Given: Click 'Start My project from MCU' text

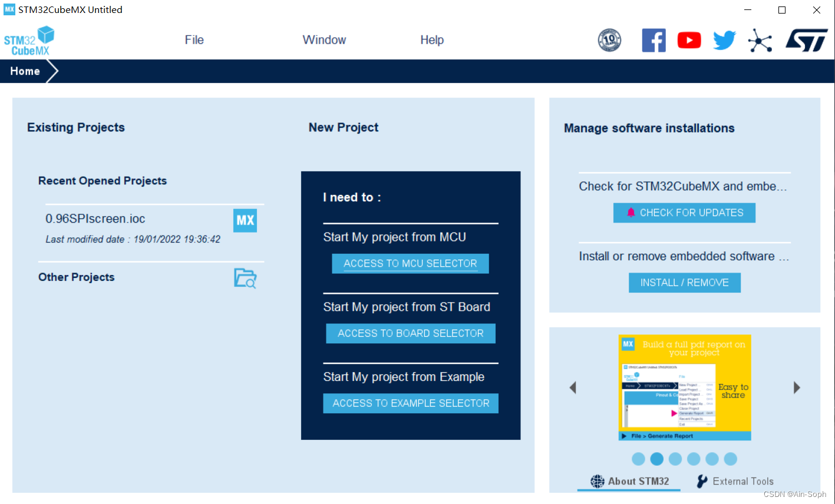Looking at the screenshot, I should [394, 237].
